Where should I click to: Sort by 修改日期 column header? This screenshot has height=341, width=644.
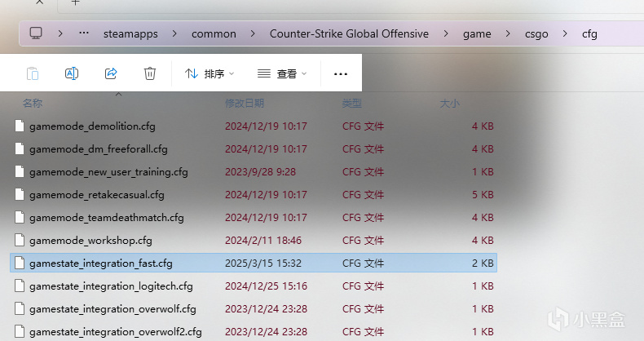click(x=245, y=103)
